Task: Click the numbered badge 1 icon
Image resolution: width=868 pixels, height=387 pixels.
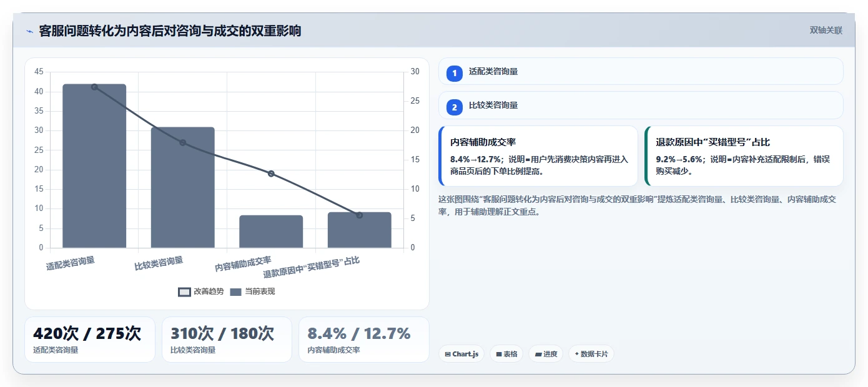Action: point(455,73)
